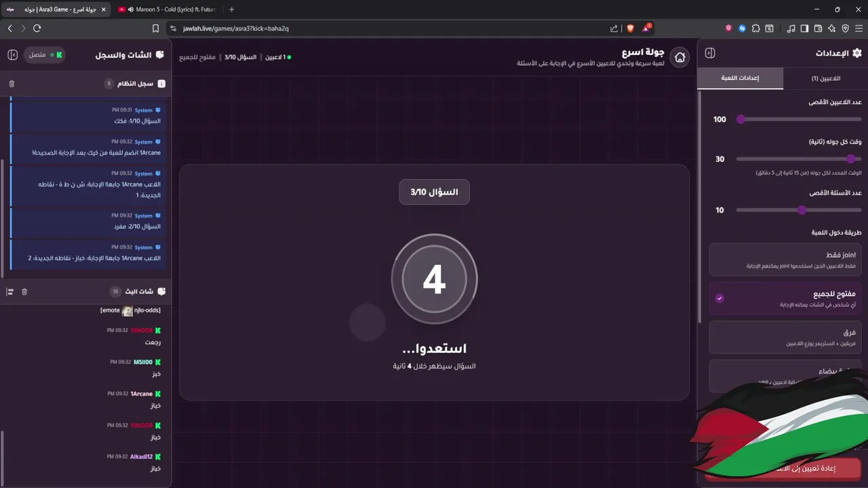The height and width of the screenshot is (488, 868).
Task: Select the فرق teams entry mode
Action: (x=785, y=337)
